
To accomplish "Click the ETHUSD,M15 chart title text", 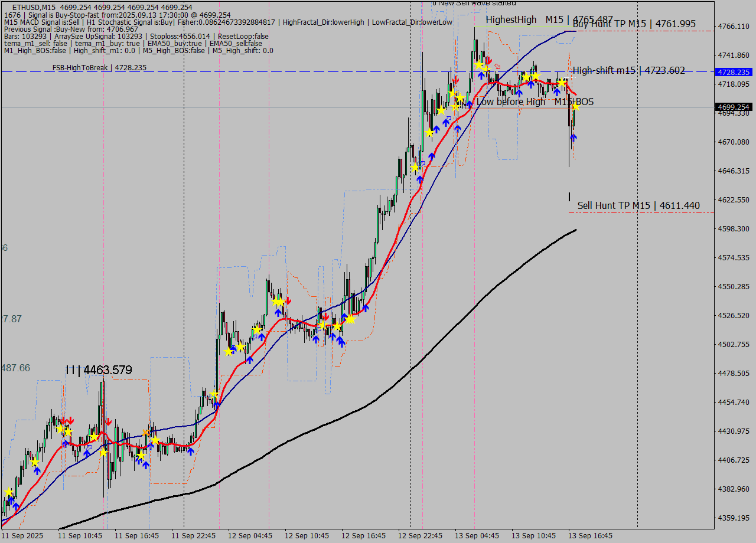I will click(x=38, y=7).
